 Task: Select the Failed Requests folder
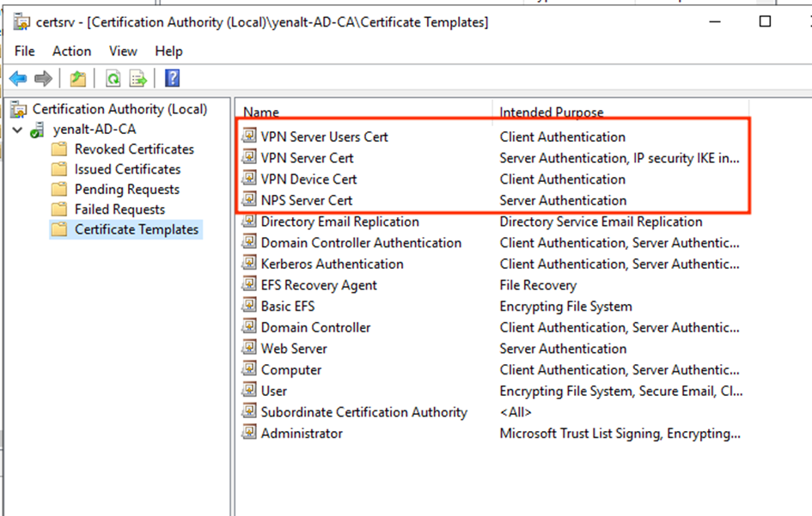pos(108,209)
